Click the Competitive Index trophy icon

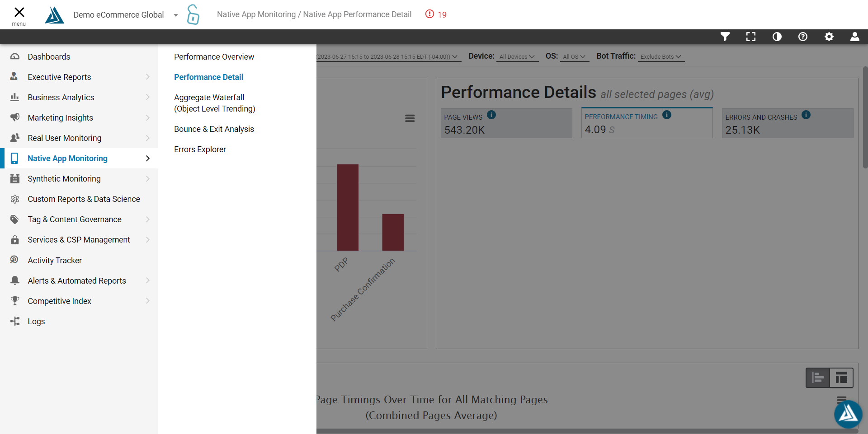click(15, 301)
